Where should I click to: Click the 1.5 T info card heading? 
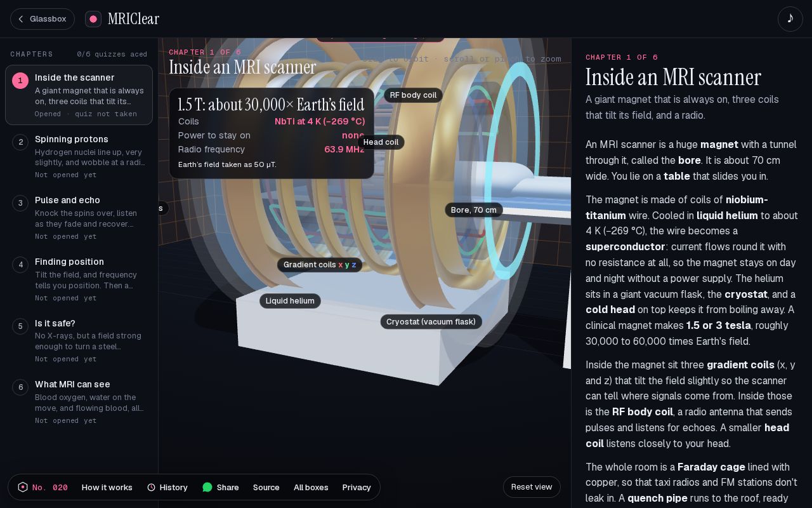[272, 104]
